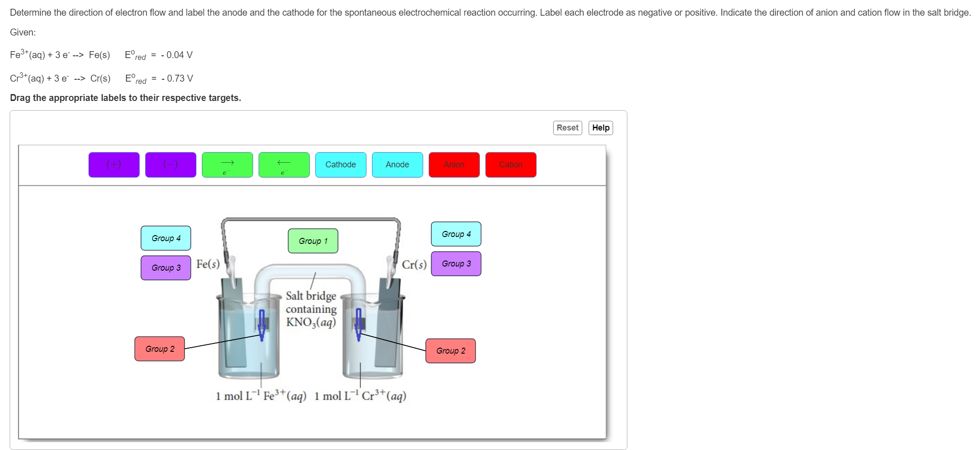Click Group 2 target on Fe beaker side

tap(159, 349)
